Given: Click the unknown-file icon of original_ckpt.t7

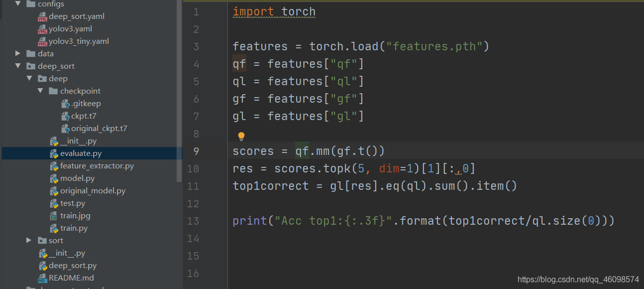Looking at the screenshot, I should 65,129.
